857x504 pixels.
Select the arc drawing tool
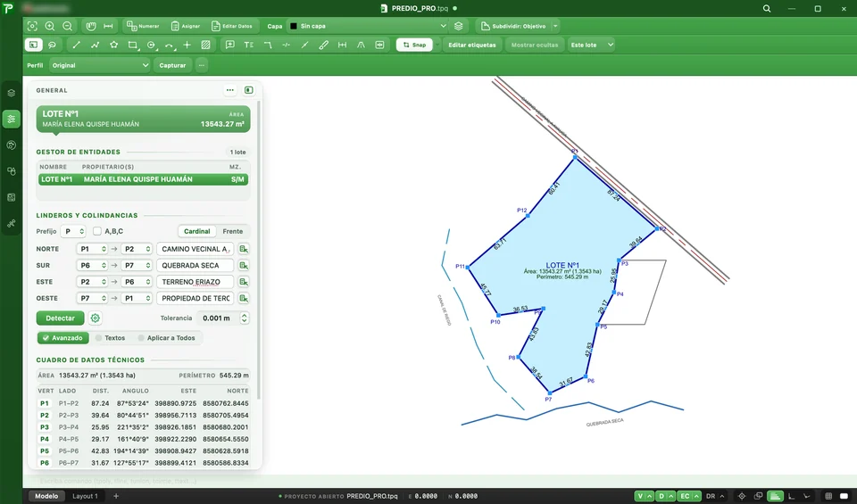(169, 45)
